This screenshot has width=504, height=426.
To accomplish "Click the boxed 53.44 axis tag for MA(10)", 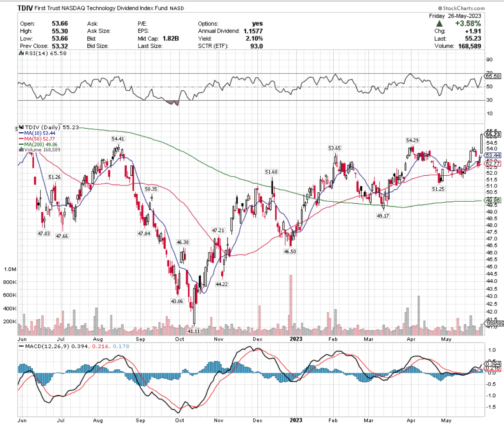I will pos(493,155).
